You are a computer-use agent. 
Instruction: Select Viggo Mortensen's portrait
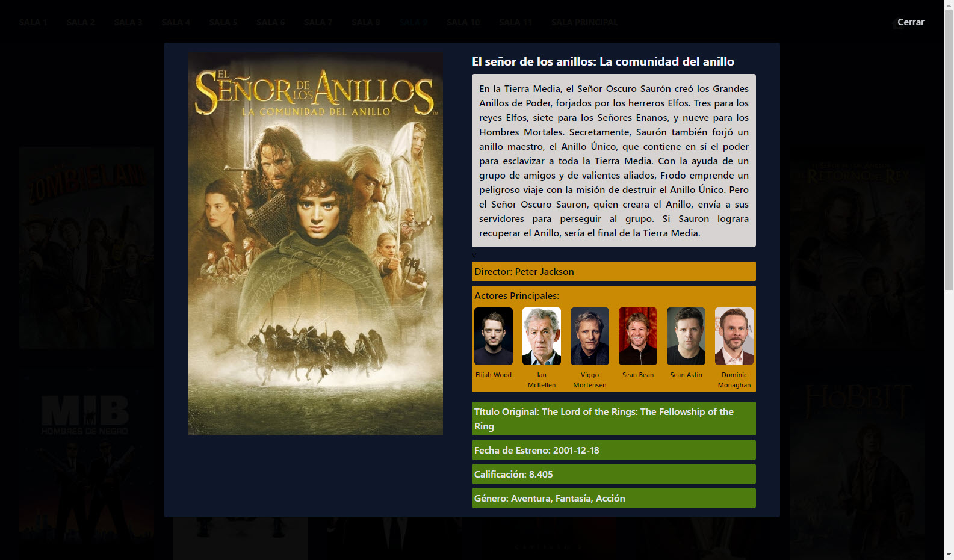(x=589, y=336)
